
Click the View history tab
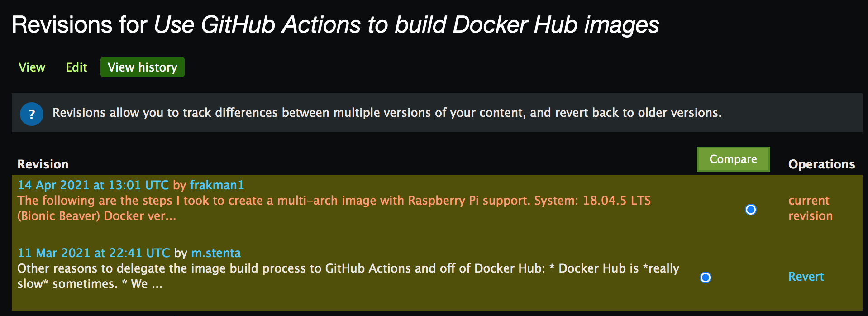[x=142, y=67]
